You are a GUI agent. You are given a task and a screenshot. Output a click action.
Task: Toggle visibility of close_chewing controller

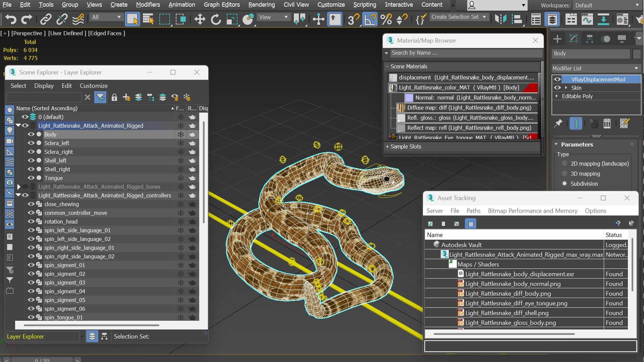pos(31,204)
